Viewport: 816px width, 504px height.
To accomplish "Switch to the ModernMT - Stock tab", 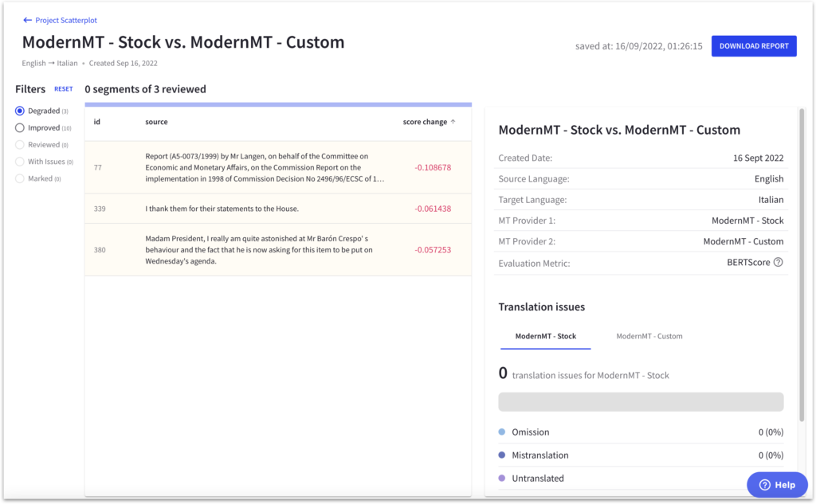I will point(545,336).
